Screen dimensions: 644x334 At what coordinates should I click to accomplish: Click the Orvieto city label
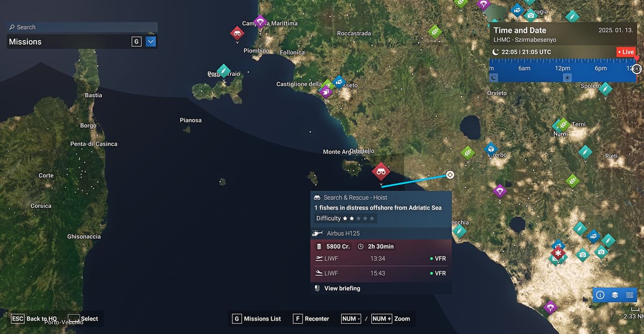pyautogui.click(x=497, y=93)
